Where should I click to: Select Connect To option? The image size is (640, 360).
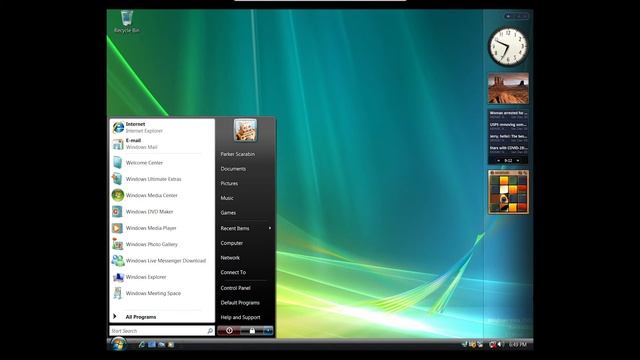coord(233,272)
